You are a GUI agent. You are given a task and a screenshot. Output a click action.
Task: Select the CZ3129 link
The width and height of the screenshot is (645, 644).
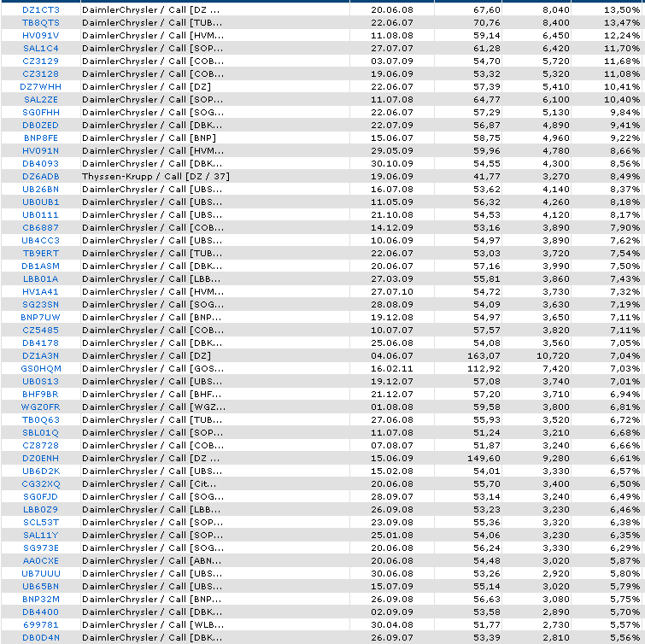41,61
